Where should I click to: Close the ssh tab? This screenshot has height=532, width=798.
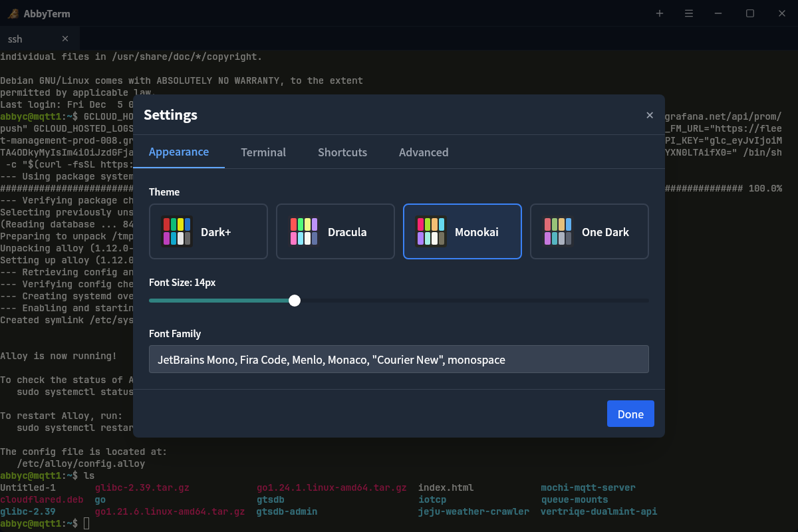(65, 39)
